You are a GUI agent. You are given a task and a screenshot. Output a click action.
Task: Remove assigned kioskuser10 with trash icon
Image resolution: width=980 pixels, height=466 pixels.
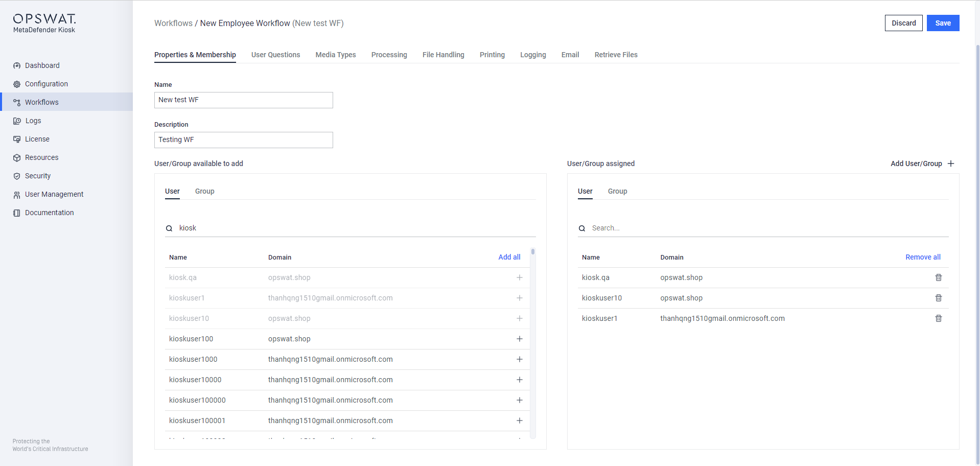[939, 298]
